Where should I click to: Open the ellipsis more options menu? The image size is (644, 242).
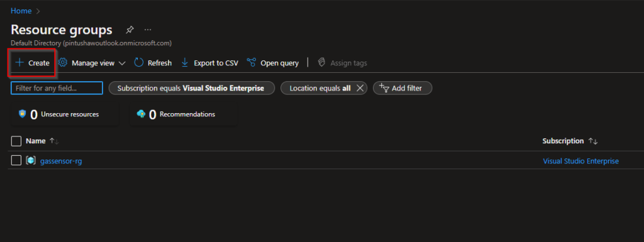click(148, 30)
